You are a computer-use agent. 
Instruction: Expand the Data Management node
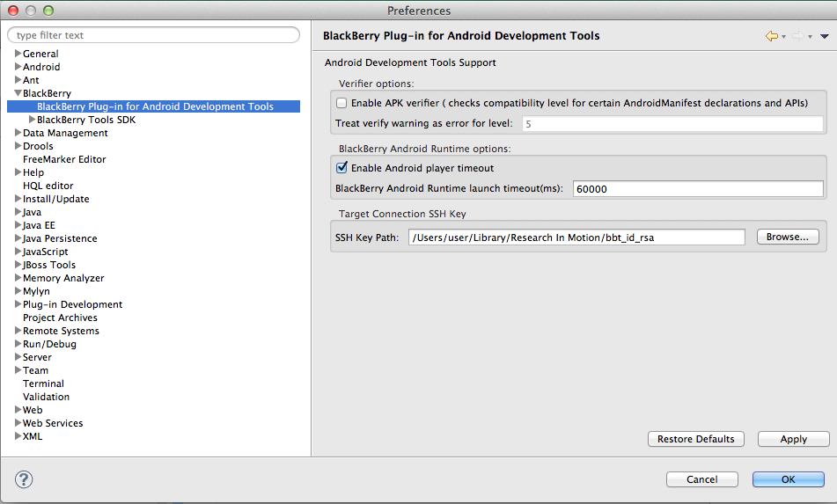point(18,133)
